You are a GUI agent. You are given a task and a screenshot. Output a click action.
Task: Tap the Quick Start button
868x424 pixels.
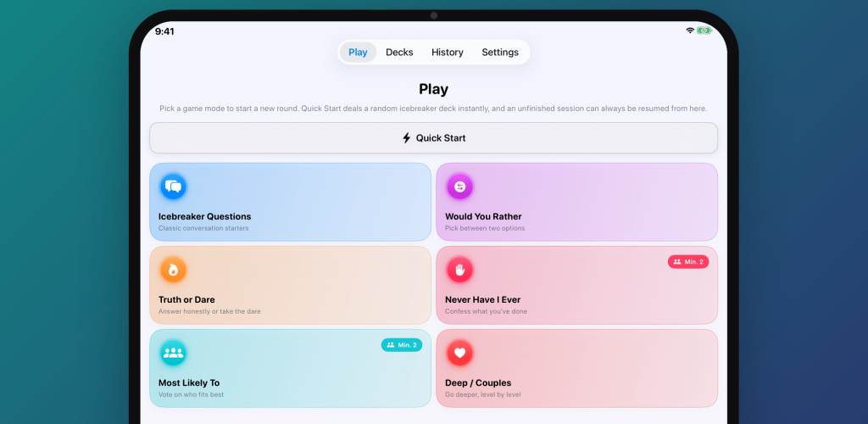pos(433,138)
